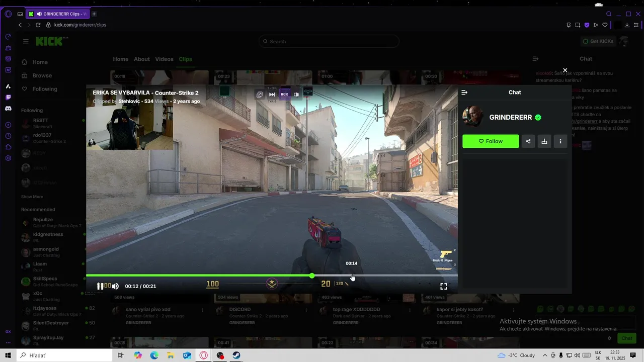Image resolution: width=644 pixels, height=362 pixels.
Task: Go to Home in sidebar
Action: point(40,62)
